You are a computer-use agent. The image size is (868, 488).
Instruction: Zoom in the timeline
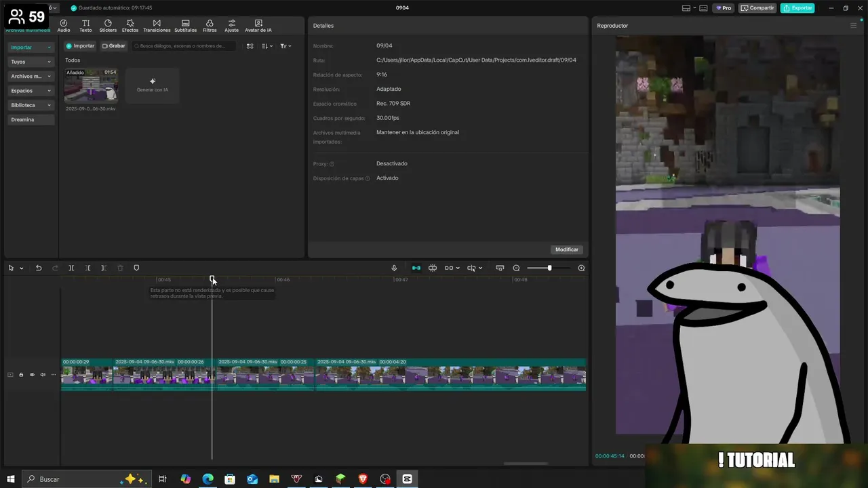[x=581, y=268]
